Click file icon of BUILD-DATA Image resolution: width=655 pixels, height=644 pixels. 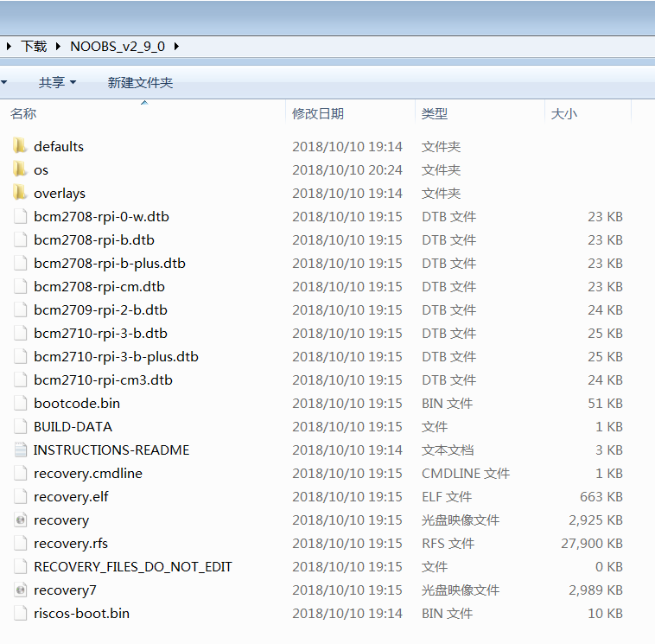pos(20,427)
